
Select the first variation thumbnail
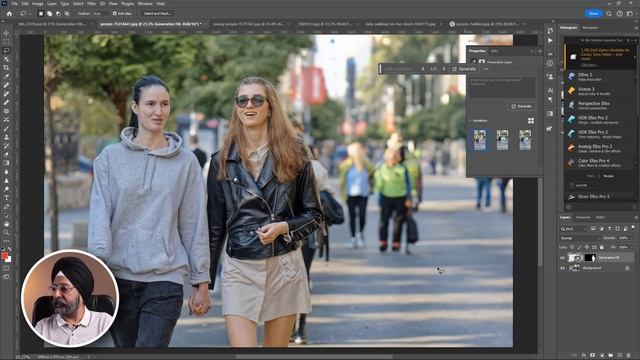point(480,140)
